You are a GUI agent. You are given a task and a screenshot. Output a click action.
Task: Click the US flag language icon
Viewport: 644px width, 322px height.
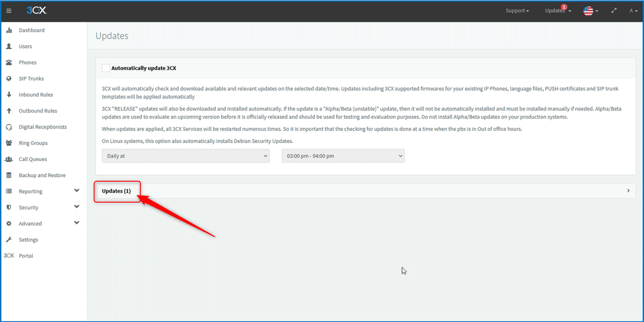click(588, 11)
